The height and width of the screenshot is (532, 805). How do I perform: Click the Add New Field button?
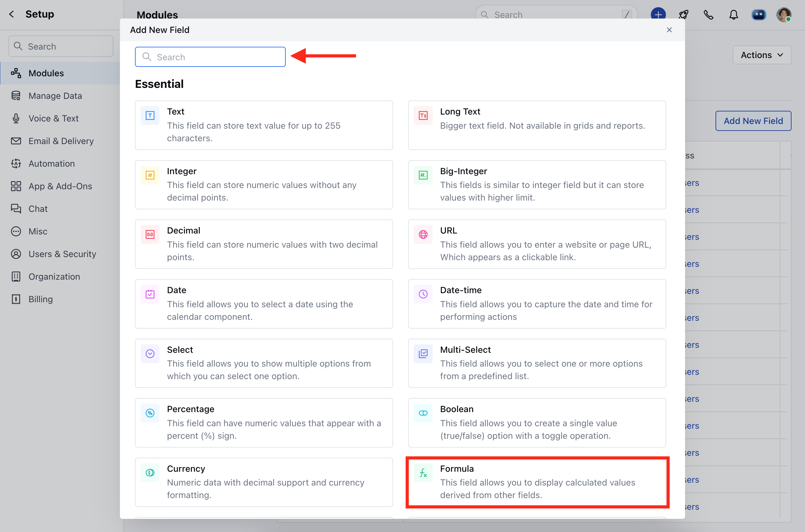coord(753,121)
